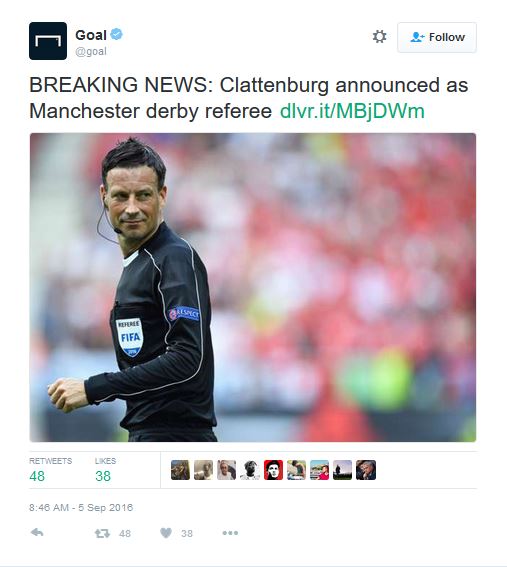Open the fourth liker avatar with dark figure
Viewport: 507px width, 567px height.
coord(250,470)
